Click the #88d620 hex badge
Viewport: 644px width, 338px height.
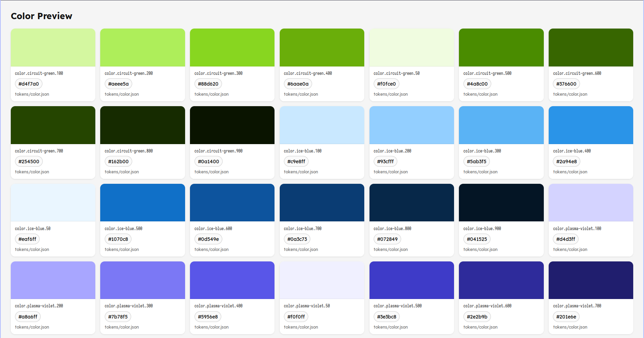point(208,84)
